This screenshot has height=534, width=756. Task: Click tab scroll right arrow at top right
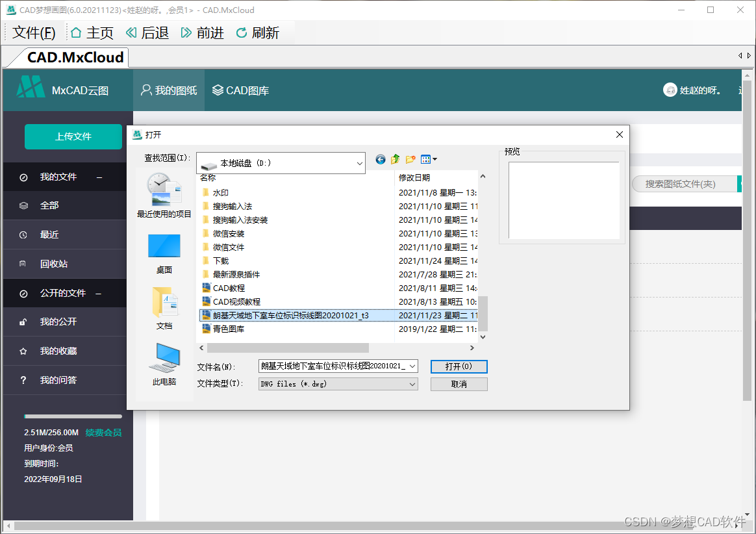[x=749, y=55]
